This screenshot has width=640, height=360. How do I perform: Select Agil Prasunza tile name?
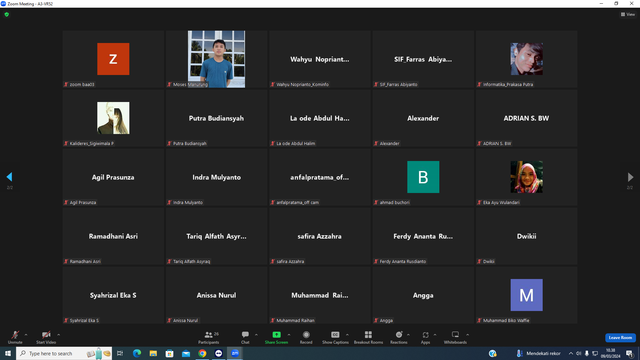click(113, 177)
